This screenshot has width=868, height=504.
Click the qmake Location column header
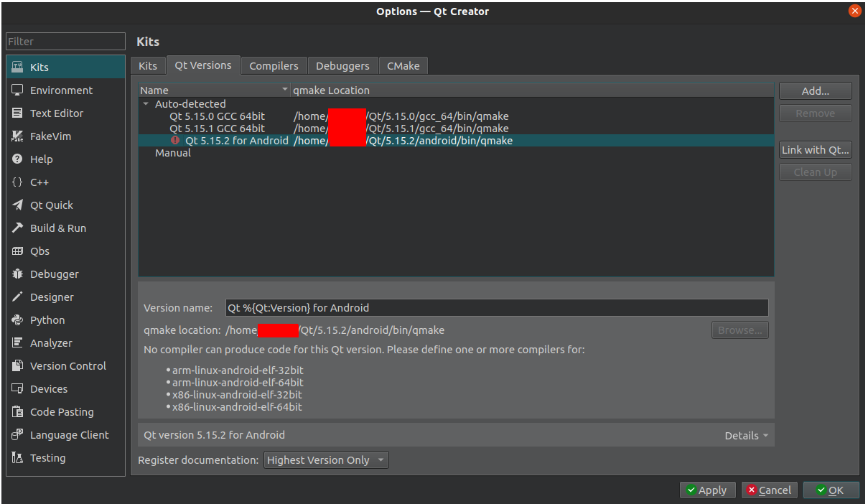(532, 90)
